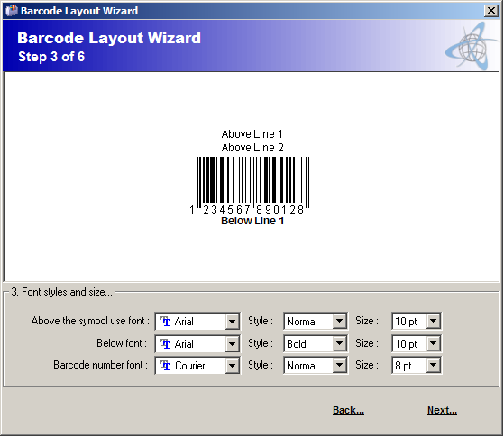
Task: Click the TrueType icon beside Below font Arial
Action: 166,343
